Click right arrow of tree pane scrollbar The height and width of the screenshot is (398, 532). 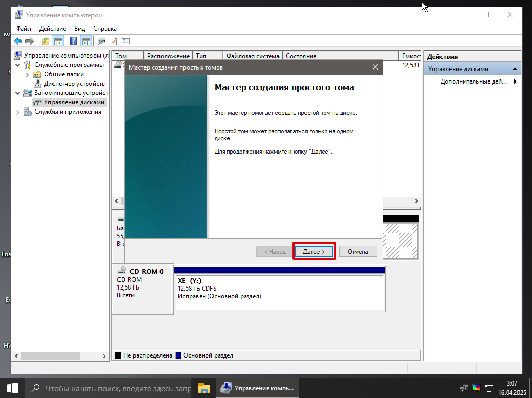104,356
